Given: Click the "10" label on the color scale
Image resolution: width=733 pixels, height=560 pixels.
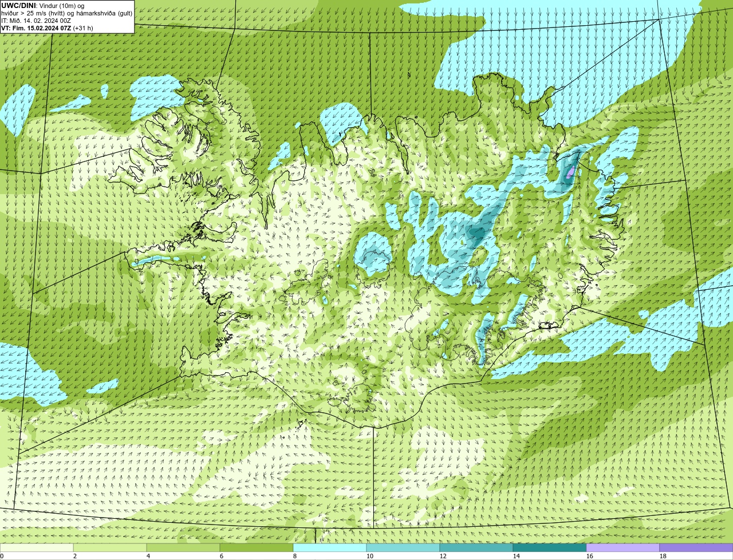Looking at the screenshot, I should click(370, 556).
